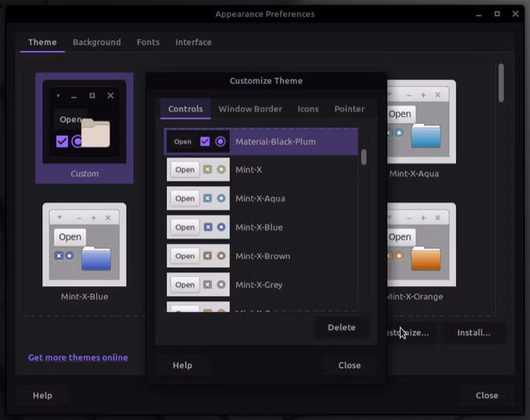530x420 pixels.
Task: Select Mint-X-Grey controls theme
Action: 261,285
